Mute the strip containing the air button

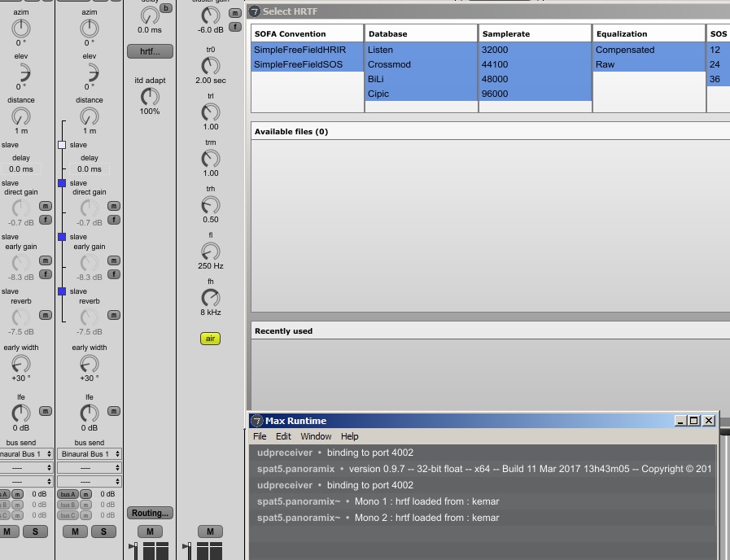point(210,532)
